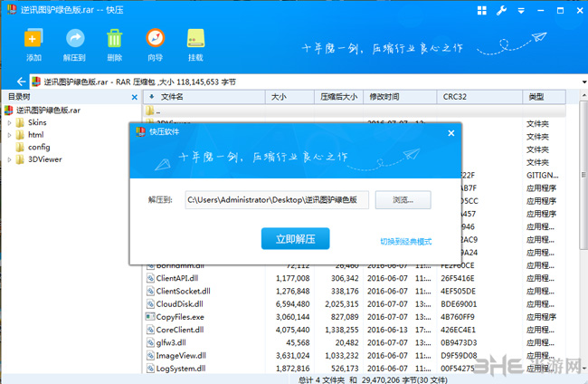Viewport: 588px width, 384px height.
Task: Select CopyFiles.exe file row
Action: tap(355, 317)
